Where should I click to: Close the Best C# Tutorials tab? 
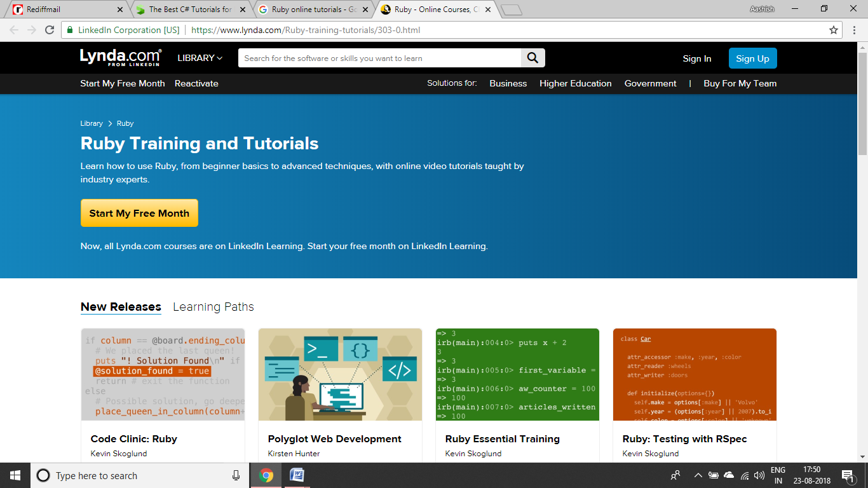click(243, 10)
